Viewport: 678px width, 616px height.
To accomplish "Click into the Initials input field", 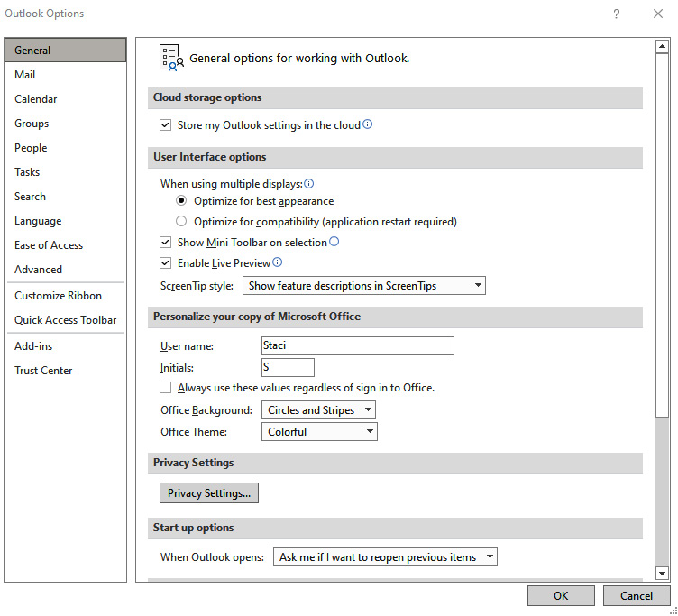I will (288, 367).
